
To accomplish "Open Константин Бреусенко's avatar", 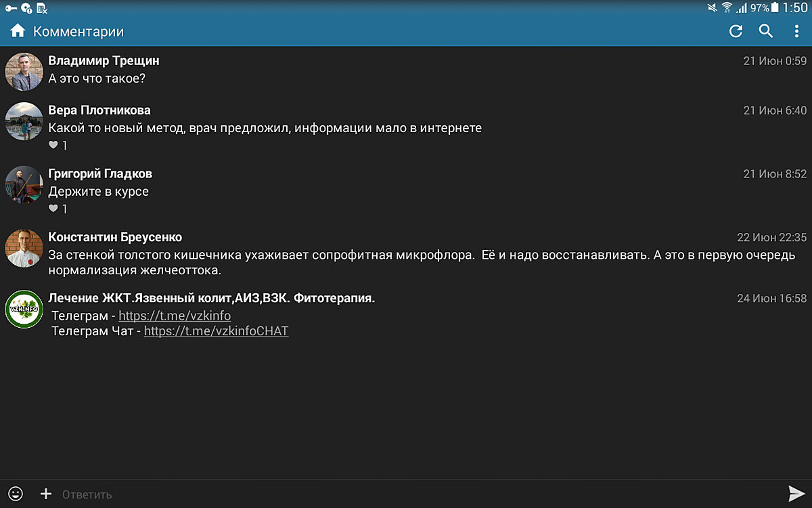I will click(x=24, y=248).
